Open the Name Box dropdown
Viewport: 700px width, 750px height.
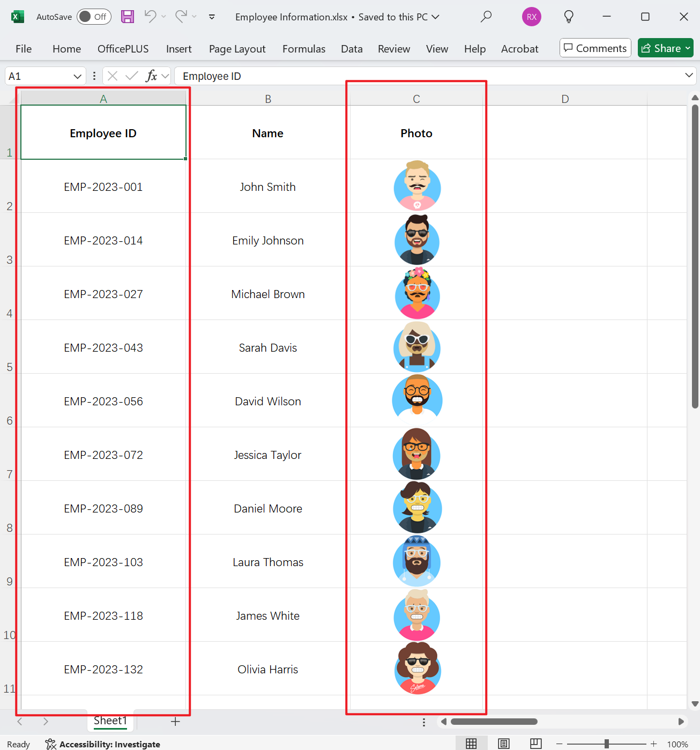pyautogui.click(x=78, y=76)
